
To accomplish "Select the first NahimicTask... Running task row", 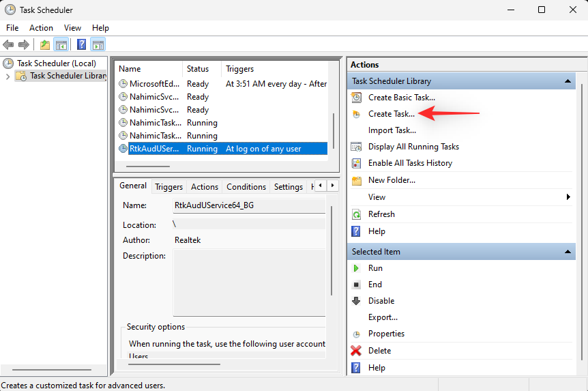I will pos(223,123).
